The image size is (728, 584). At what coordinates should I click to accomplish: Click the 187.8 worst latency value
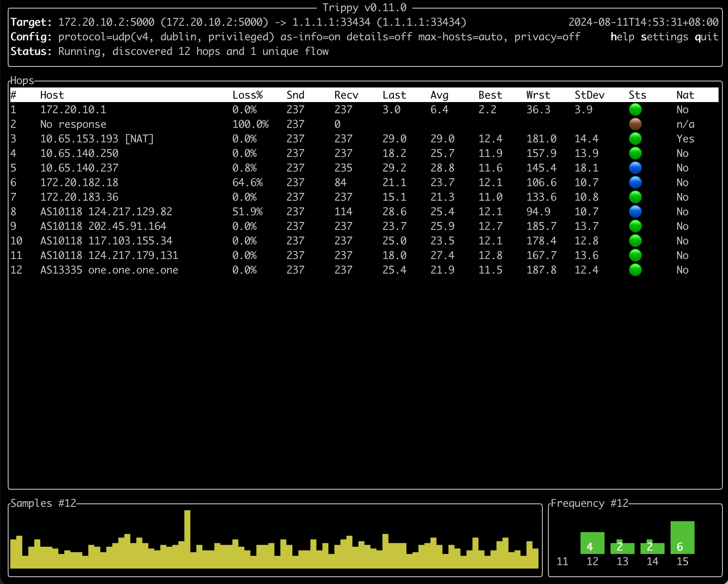(x=541, y=270)
